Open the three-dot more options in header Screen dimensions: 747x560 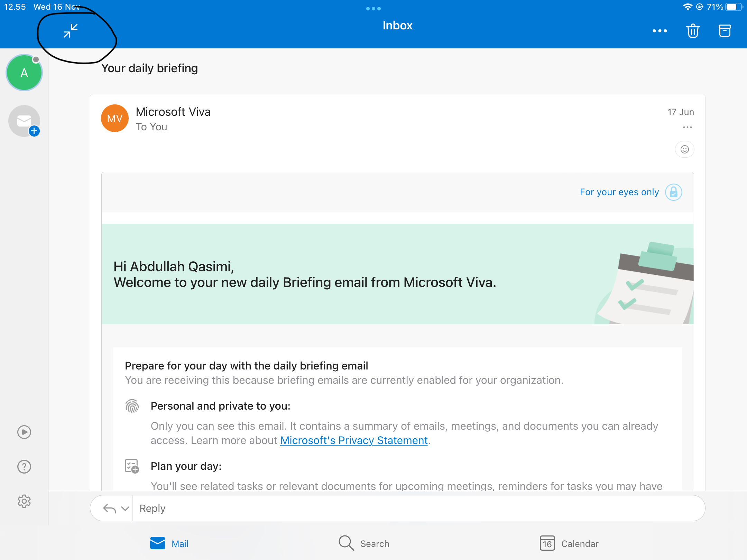pos(660,31)
